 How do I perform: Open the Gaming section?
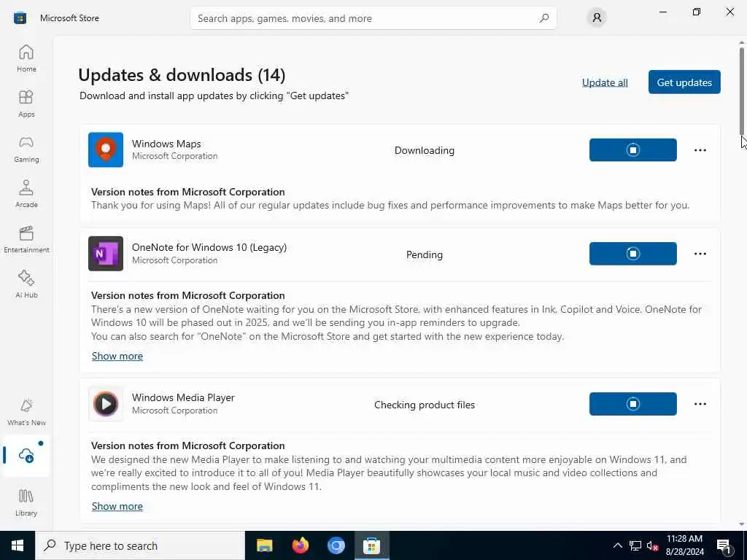(x=26, y=149)
